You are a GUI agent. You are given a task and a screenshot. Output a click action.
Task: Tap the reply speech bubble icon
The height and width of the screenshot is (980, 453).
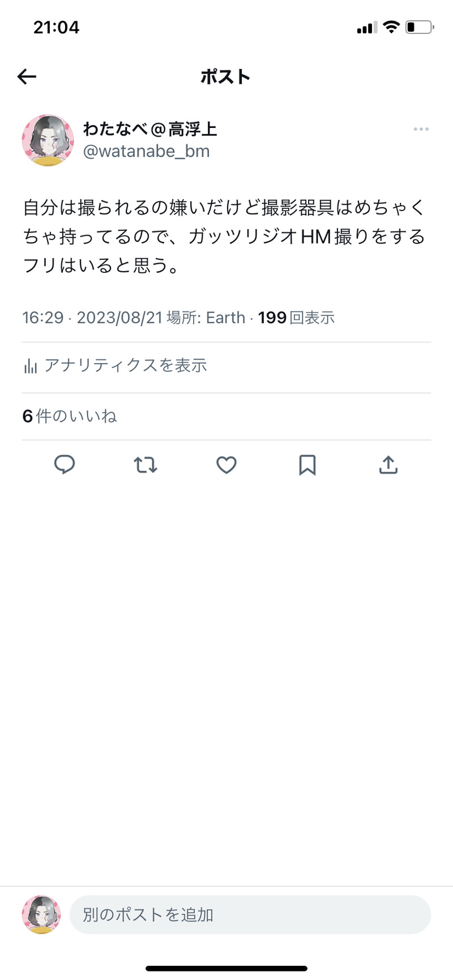[65, 465]
